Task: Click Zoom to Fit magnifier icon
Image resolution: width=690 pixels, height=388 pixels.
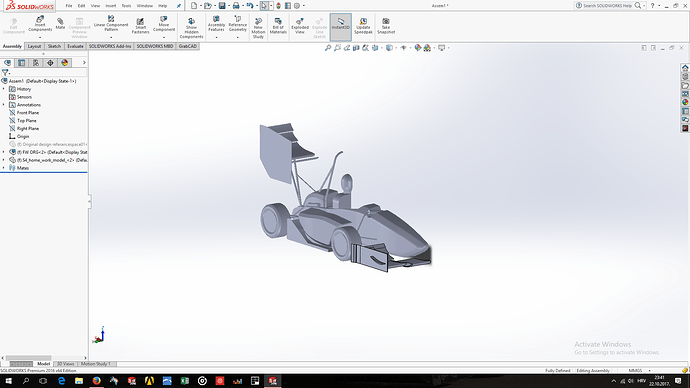Action: [x=328, y=48]
